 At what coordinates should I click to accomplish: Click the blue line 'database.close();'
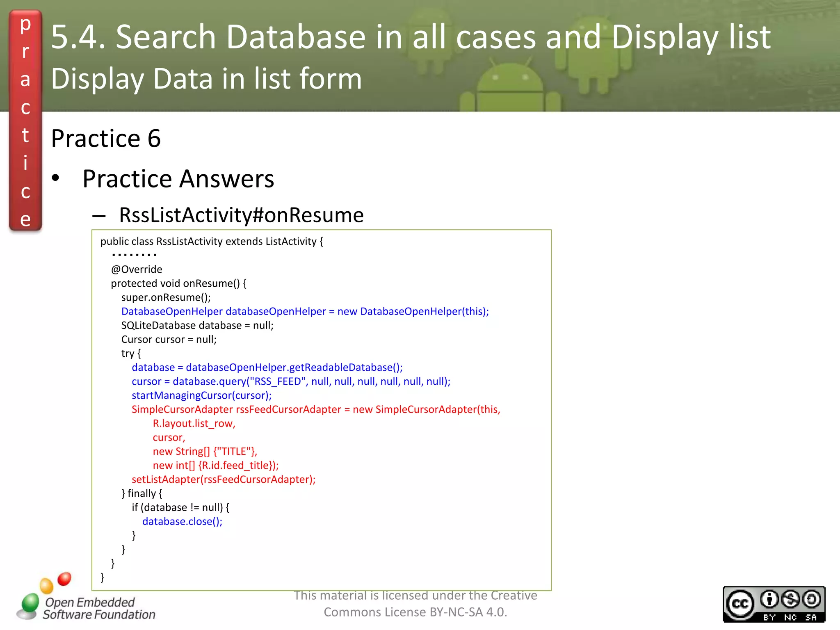click(x=183, y=521)
